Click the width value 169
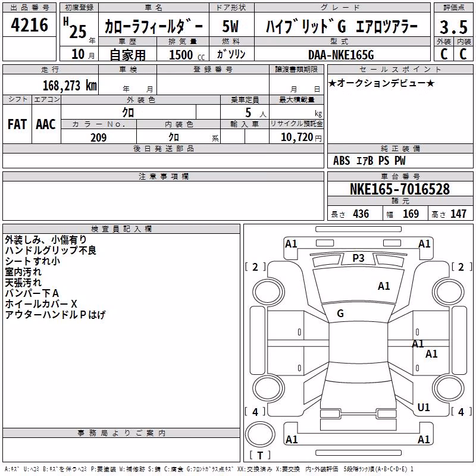This screenshot has width=476, height=476. click(x=411, y=214)
